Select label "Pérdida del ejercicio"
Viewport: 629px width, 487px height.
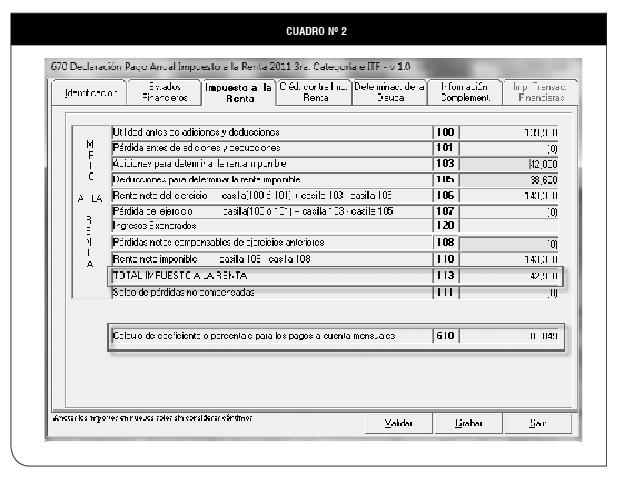(x=152, y=211)
